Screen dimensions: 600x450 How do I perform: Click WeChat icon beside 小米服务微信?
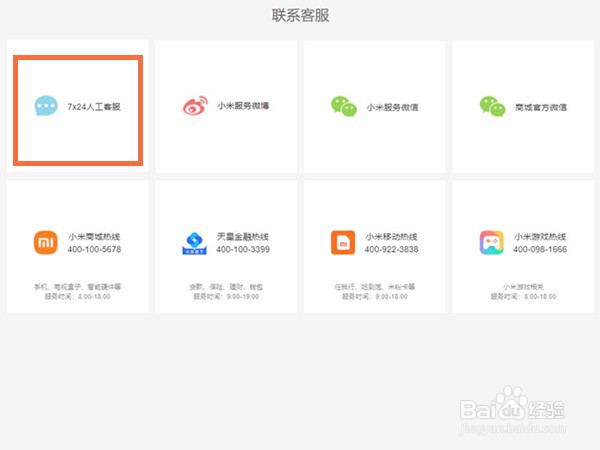point(344,106)
